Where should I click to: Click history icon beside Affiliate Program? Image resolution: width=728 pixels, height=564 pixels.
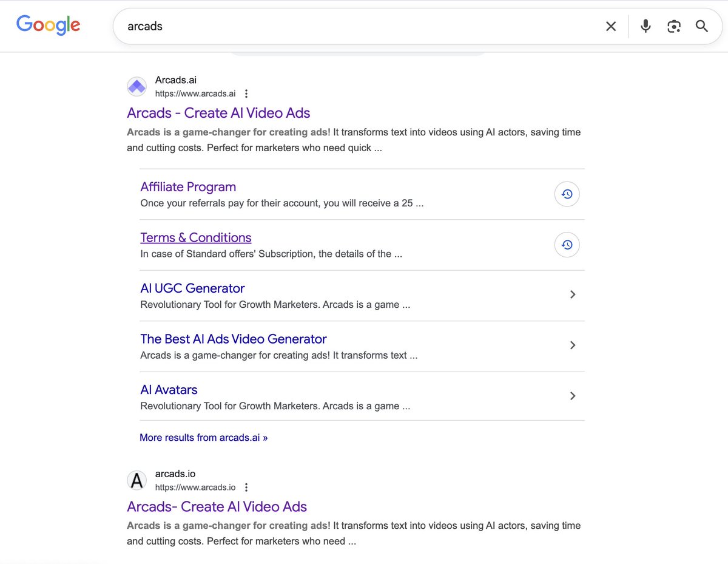(567, 194)
